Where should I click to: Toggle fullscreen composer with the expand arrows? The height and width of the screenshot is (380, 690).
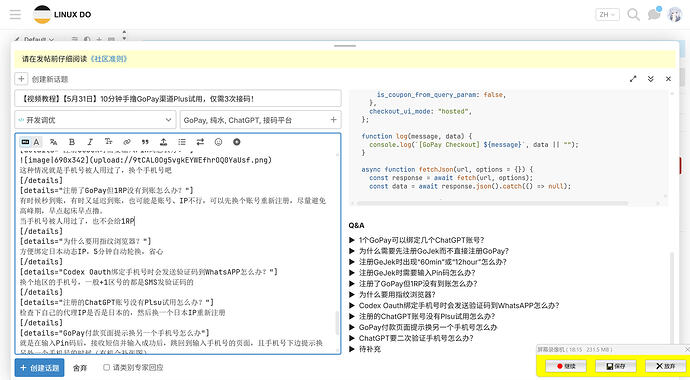[x=633, y=79]
